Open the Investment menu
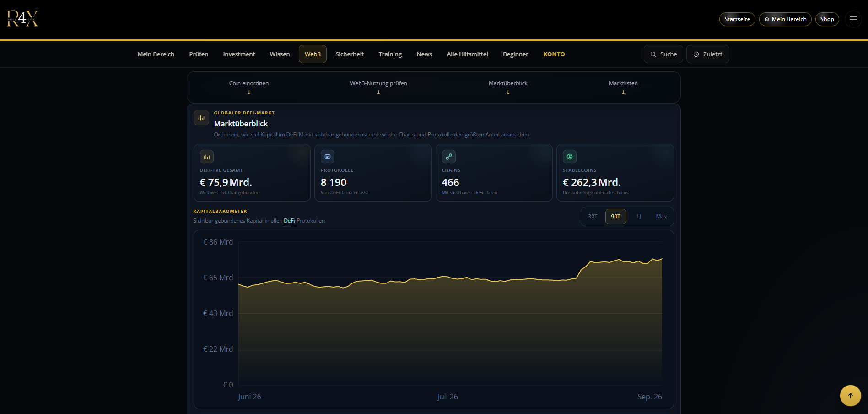This screenshot has width=868, height=414. point(239,54)
